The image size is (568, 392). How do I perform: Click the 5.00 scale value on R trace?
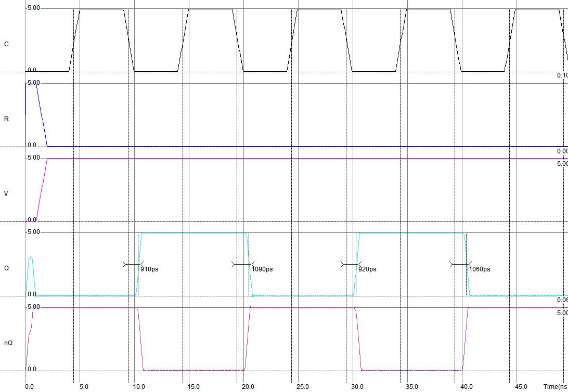pos(34,83)
